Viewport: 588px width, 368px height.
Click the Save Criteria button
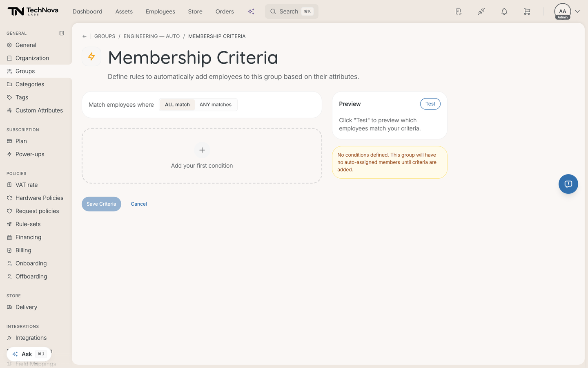point(101,204)
